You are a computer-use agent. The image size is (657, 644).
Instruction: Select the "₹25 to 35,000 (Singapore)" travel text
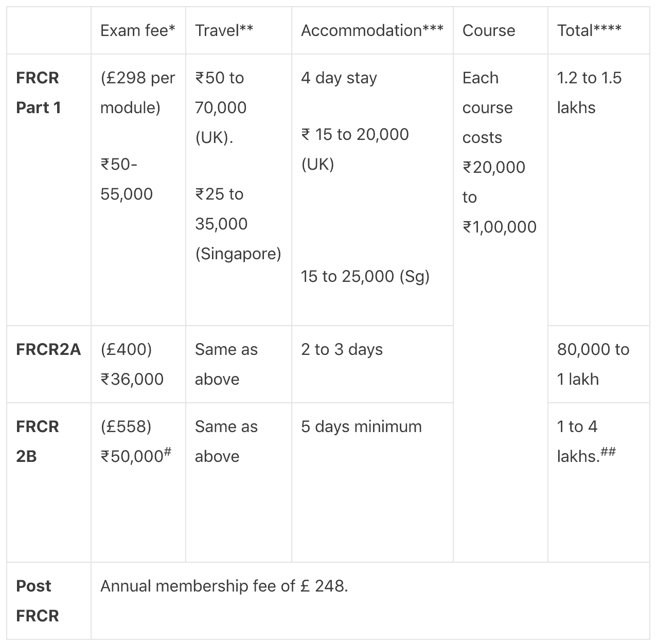point(238,224)
